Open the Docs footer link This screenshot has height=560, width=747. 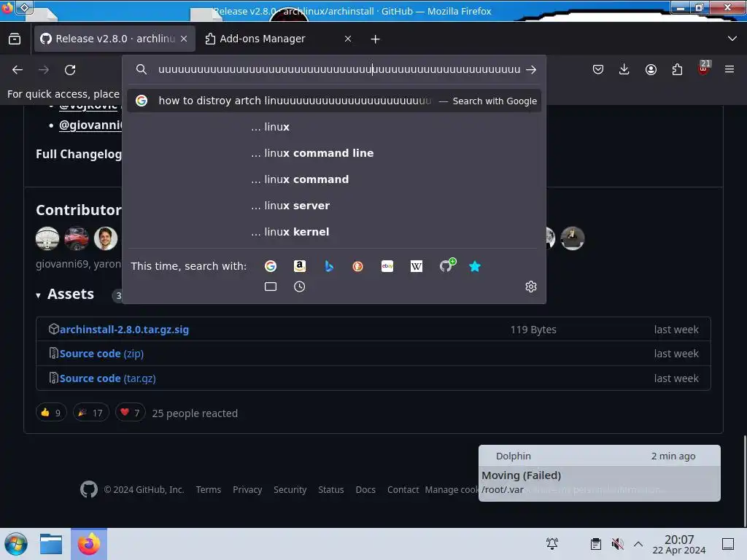click(365, 489)
